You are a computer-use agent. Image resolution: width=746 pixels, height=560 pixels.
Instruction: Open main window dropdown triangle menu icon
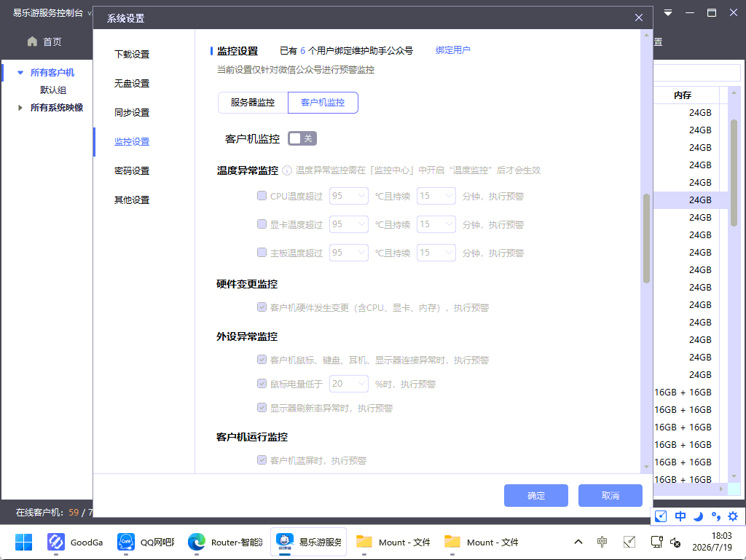point(668,13)
